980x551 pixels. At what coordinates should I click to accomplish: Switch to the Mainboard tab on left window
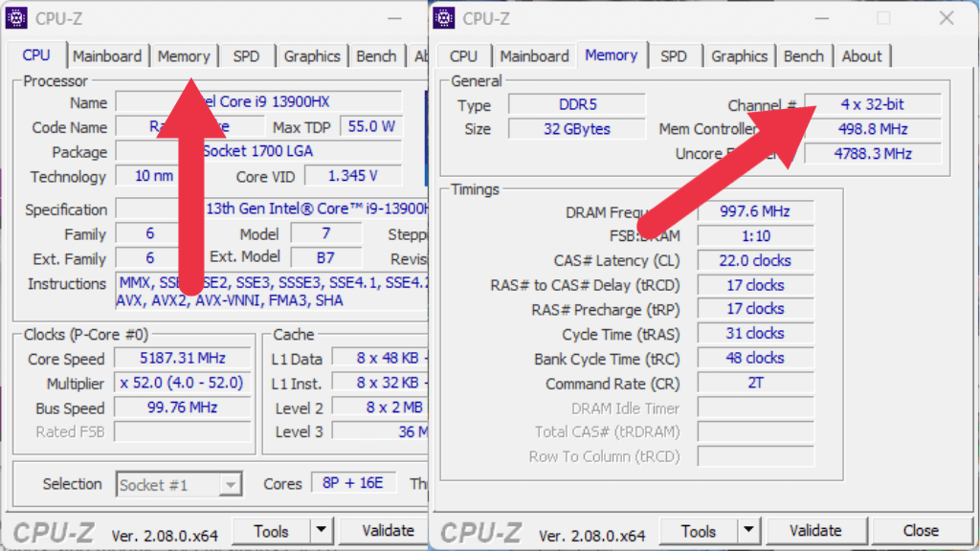[x=108, y=55]
